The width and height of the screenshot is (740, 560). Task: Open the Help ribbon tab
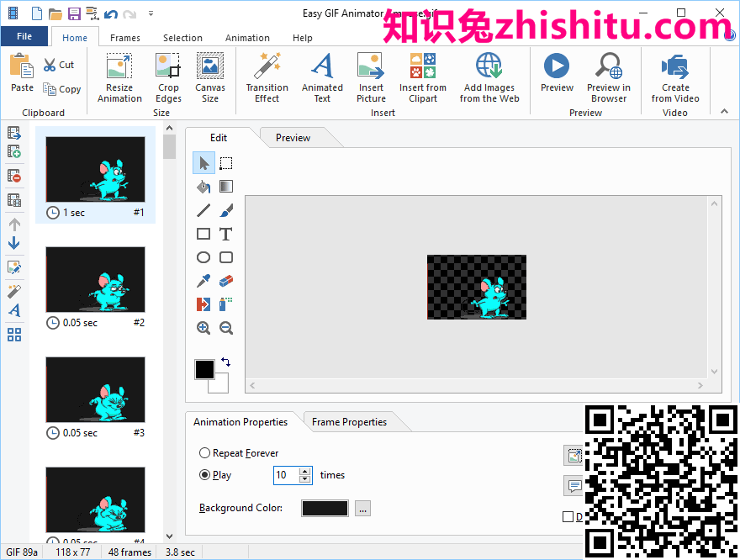pyautogui.click(x=303, y=38)
